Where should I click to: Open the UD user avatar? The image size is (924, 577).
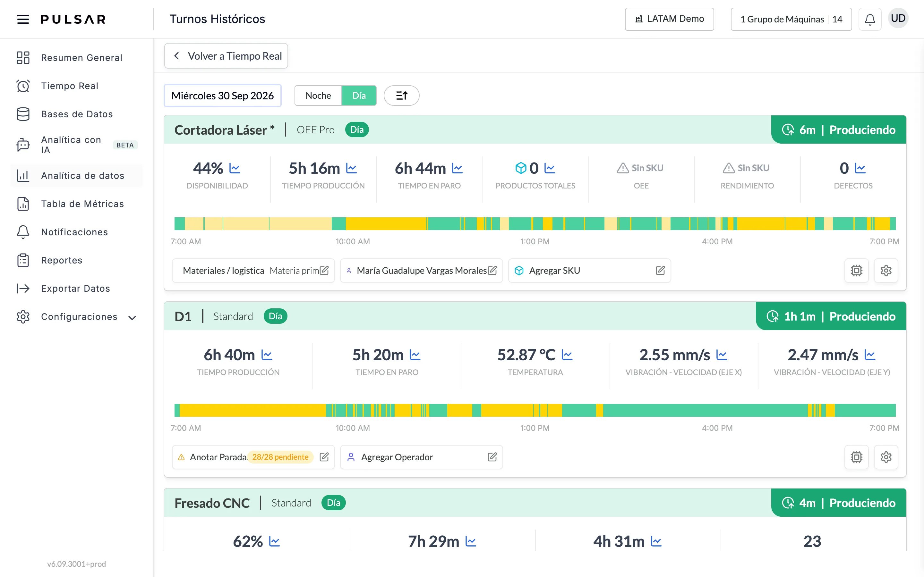tap(898, 18)
